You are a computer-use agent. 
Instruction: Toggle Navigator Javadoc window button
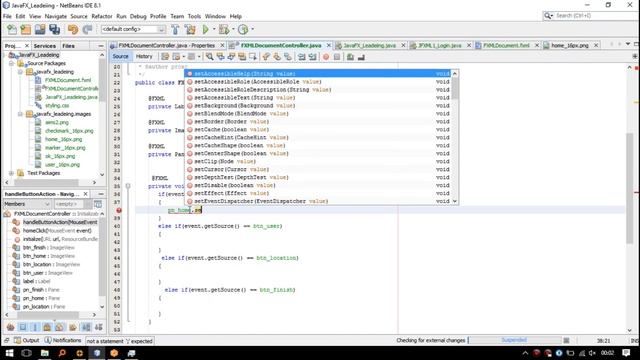click(98, 204)
